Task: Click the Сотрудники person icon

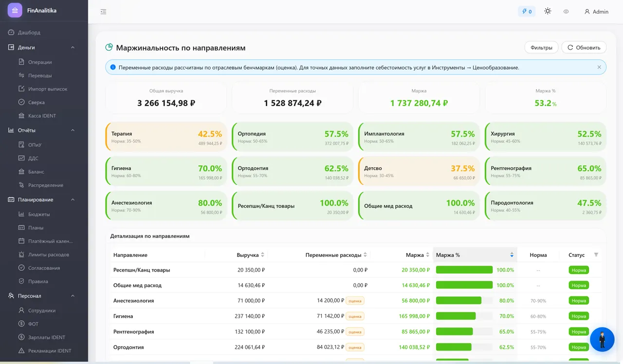Action: pyautogui.click(x=21, y=310)
